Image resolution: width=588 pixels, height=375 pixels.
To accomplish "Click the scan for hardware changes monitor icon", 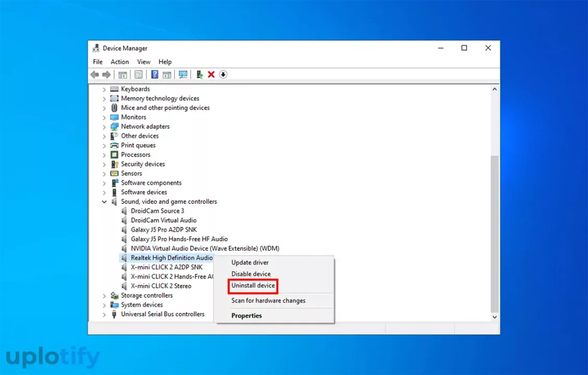I will 183,74.
